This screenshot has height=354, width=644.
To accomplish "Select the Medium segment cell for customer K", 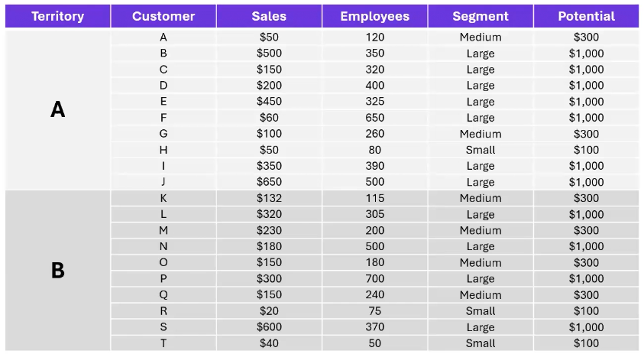I will (x=481, y=198).
